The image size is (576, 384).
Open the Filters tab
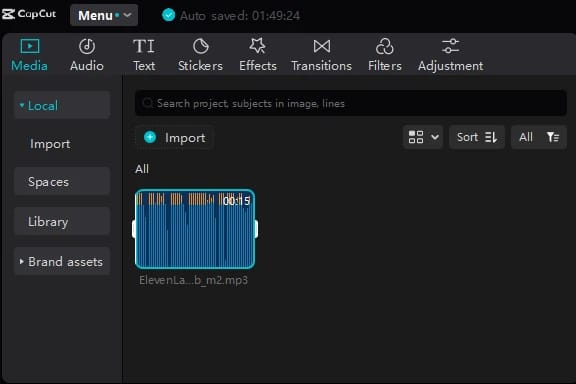[x=385, y=55]
